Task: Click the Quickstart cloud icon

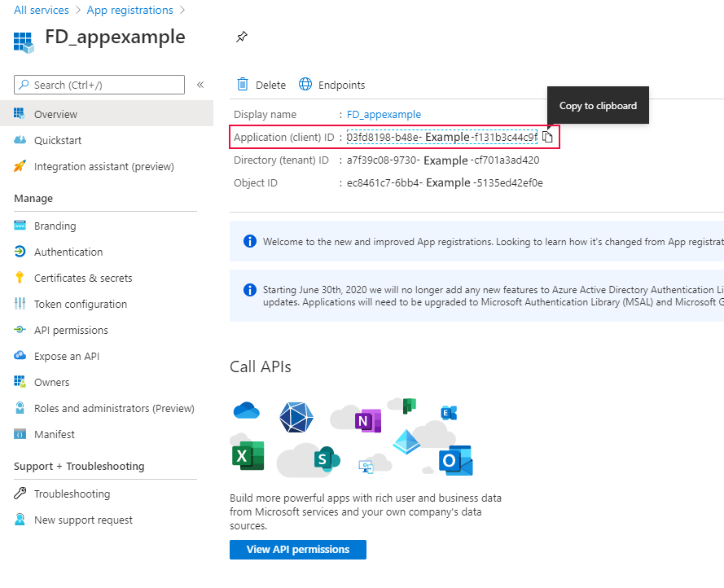Action: (x=20, y=139)
